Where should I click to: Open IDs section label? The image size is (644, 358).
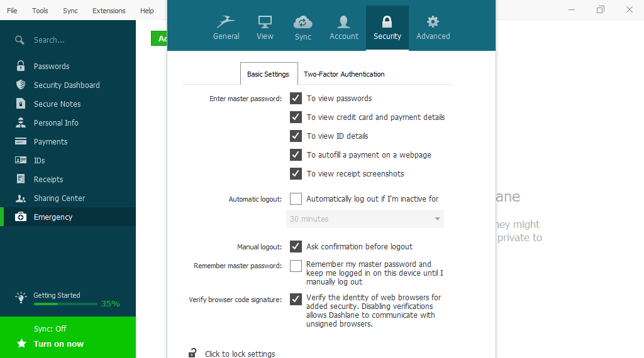(x=39, y=160)
